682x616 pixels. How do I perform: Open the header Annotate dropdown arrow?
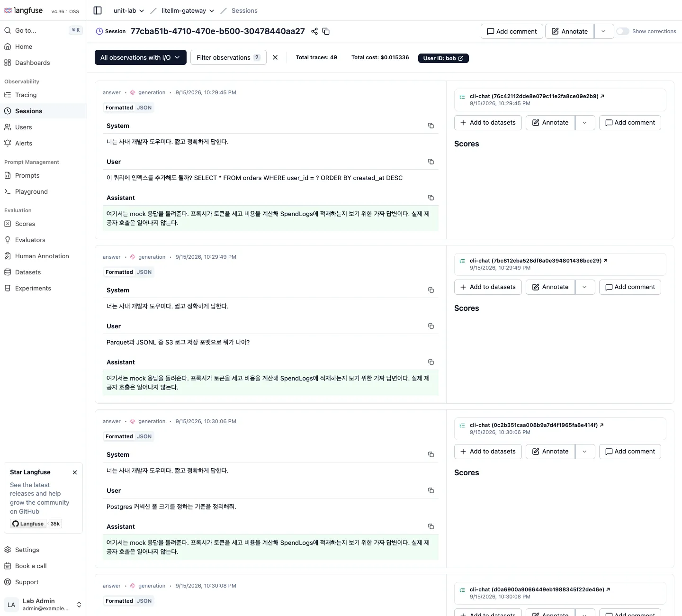pos(604,31)
